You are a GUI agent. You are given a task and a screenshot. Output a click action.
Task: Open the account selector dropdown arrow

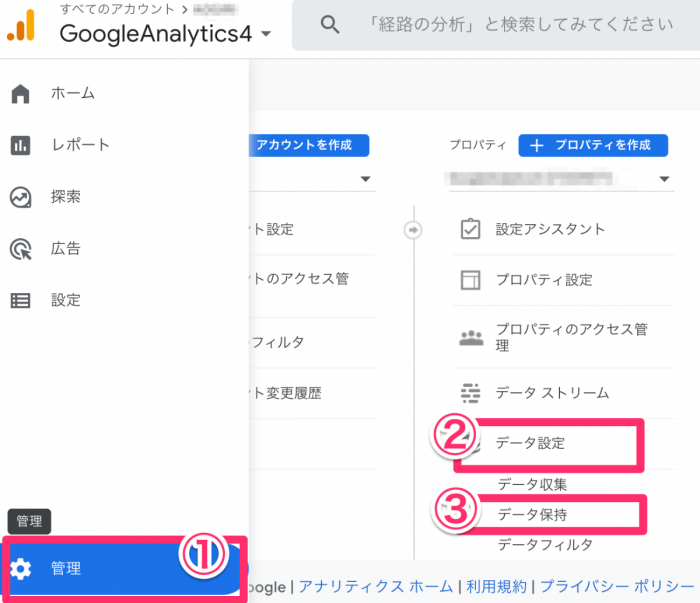point(366,180)
